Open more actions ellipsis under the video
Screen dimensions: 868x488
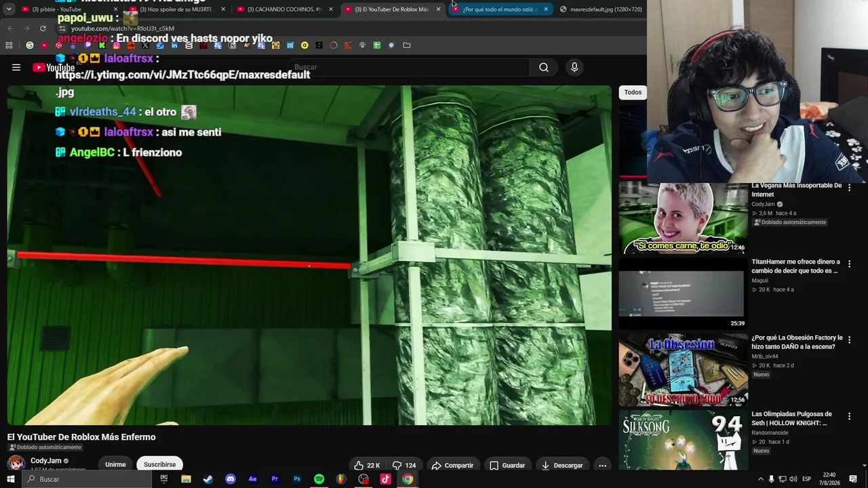click(602, 465)
